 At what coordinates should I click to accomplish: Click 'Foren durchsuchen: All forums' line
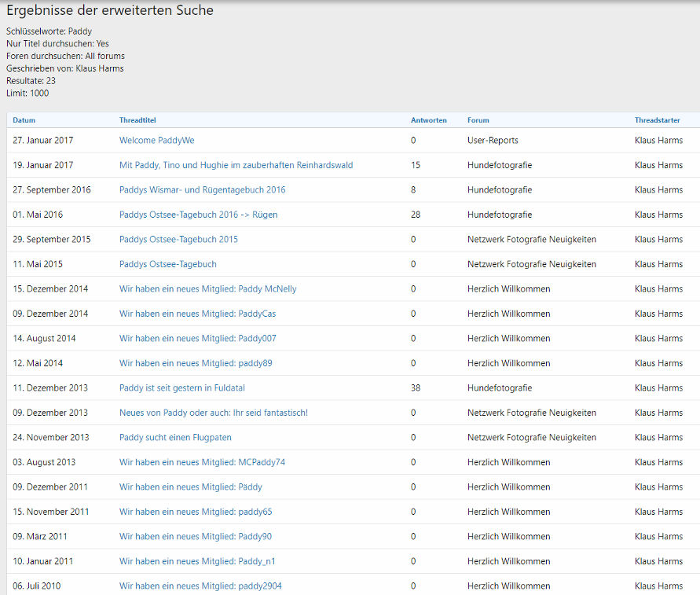point(66,57)
